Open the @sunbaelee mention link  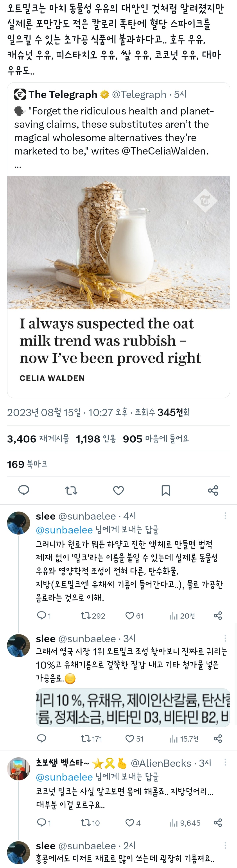pyautogui.click(x=64, y=530)
